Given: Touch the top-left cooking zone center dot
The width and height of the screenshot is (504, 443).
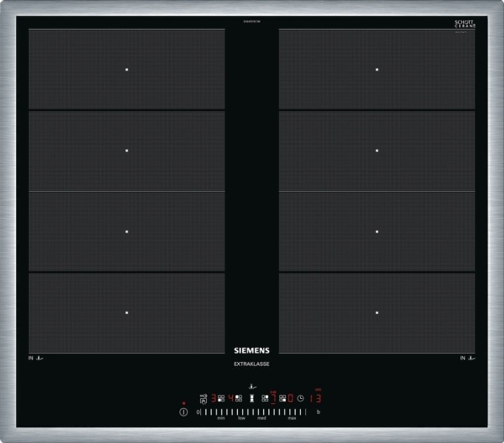Looking at the screenshot, I should pos(126,70).
